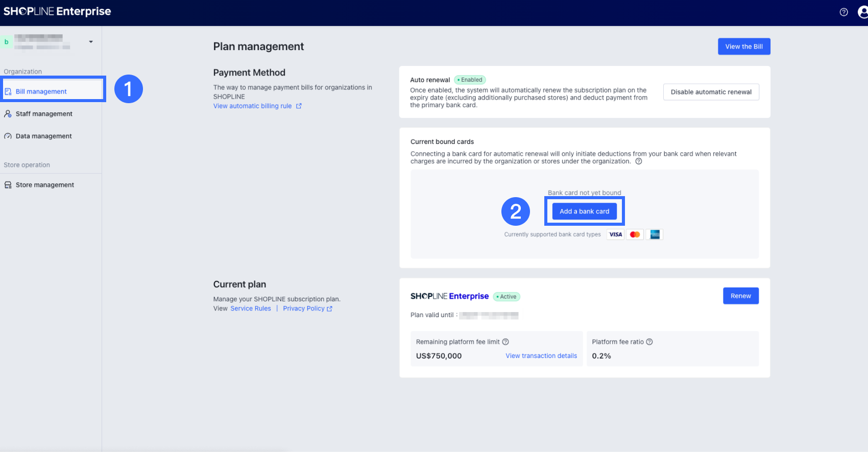This screenshot has width=868, height=452.
Task: Click the Bank card not yet bound text
Action: (x=585, y=193)
